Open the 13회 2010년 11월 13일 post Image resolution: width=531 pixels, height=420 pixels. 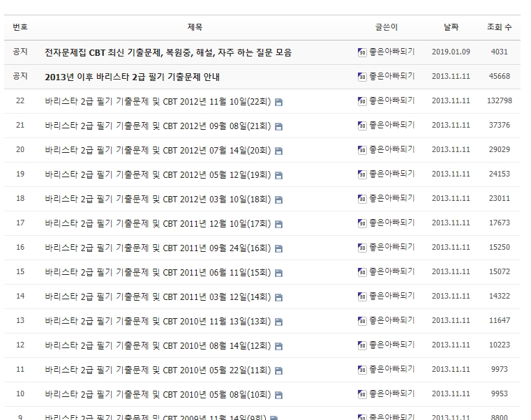(x=158, y=321)
